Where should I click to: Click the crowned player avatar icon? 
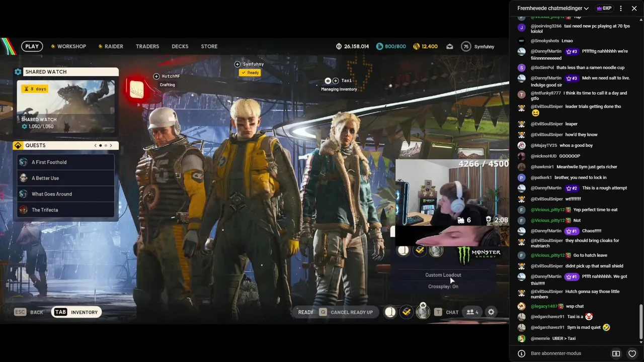[423, 312]
